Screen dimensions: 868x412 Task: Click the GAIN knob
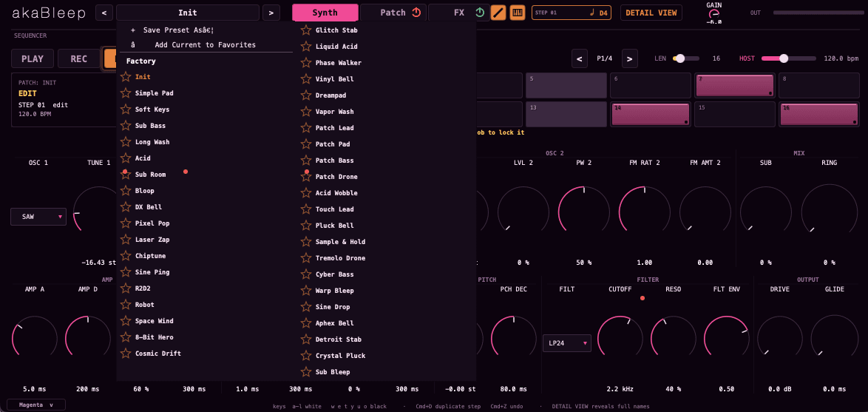(713, 14)
